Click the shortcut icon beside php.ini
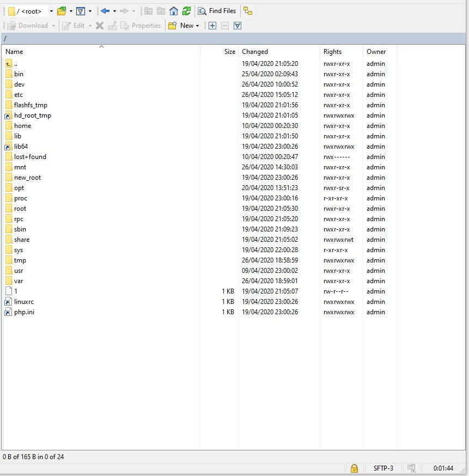The width and height of the screenshot is (469, 476). point(8,312)
